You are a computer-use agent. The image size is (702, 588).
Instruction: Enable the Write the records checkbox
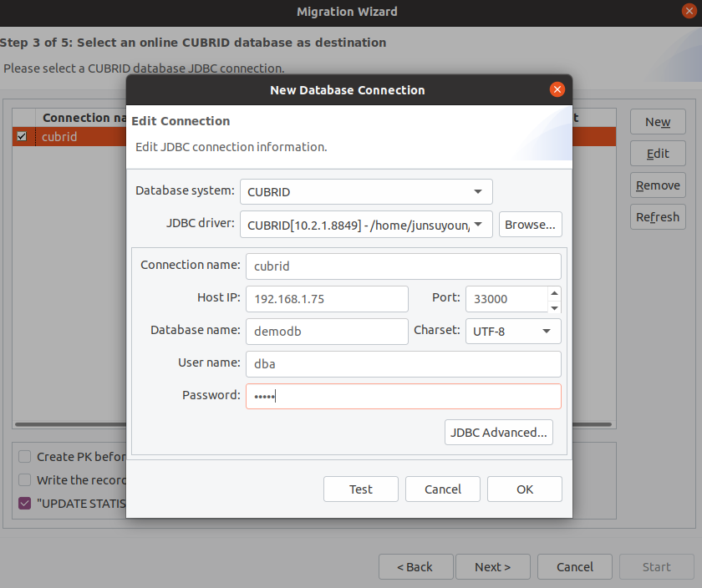tap(25, 480)
